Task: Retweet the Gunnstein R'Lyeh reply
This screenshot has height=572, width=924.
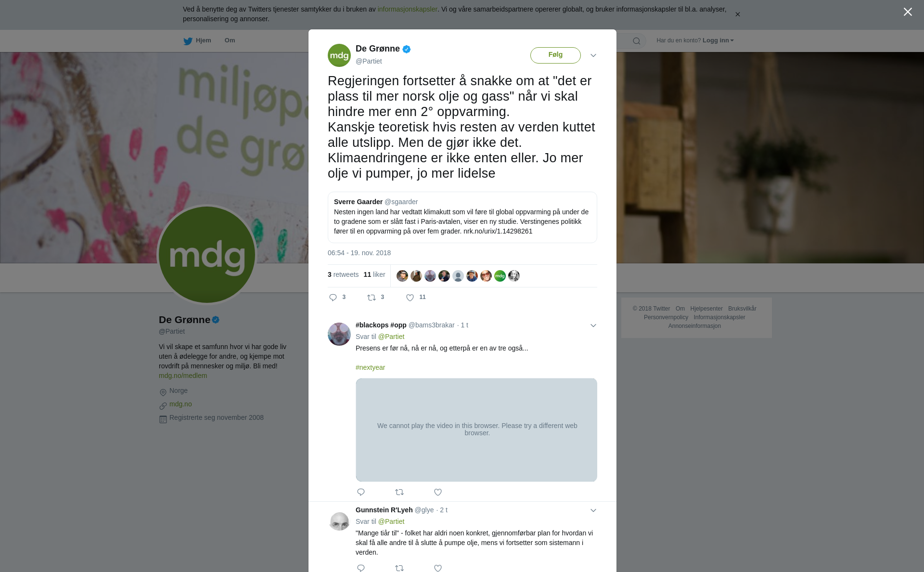Action: [x=399, y=568]
